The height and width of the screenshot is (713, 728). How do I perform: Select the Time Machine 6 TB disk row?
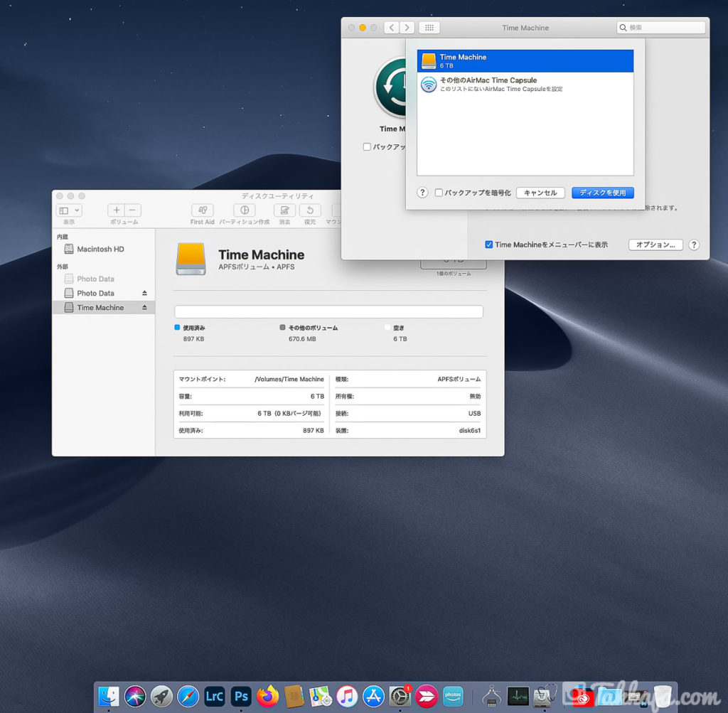[x=525, y=61]
